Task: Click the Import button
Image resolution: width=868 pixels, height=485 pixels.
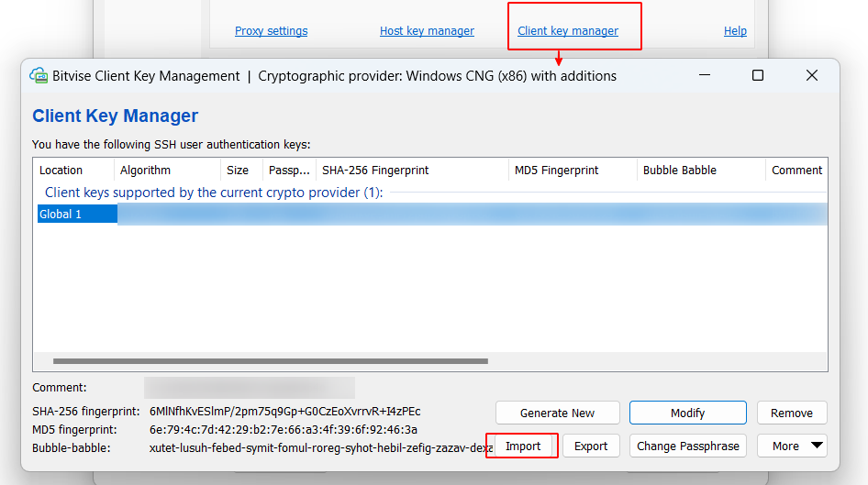Action: tap(523, 446)
